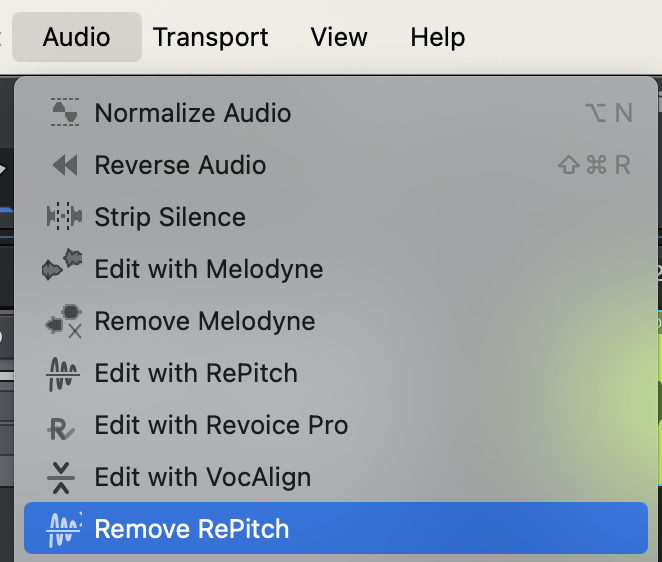The image size is (662, 562).
Task: Click the Reverse Audio double-arrow icon
Action: point(64,165)
